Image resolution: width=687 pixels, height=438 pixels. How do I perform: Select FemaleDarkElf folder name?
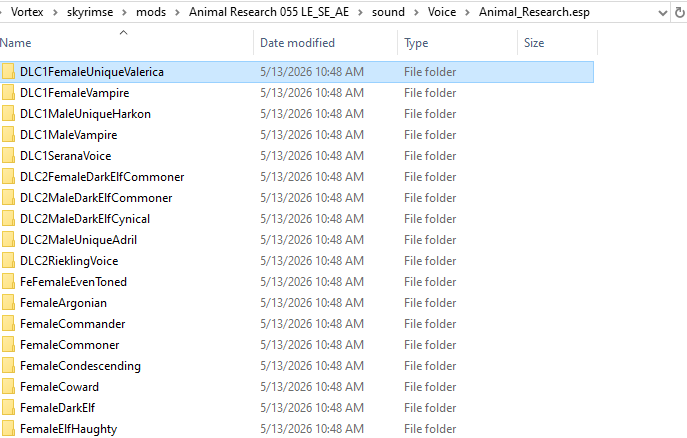pyautogui.click(x=57, y=408)
